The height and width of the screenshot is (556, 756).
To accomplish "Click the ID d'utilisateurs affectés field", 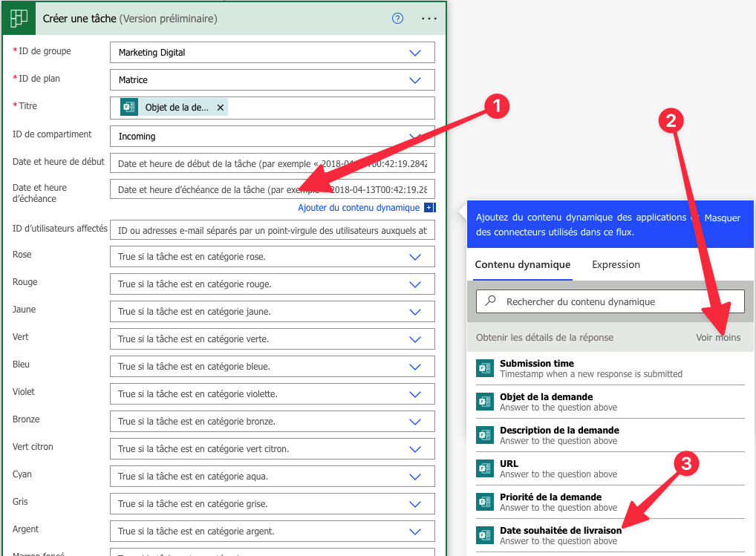I will point(272,230).
